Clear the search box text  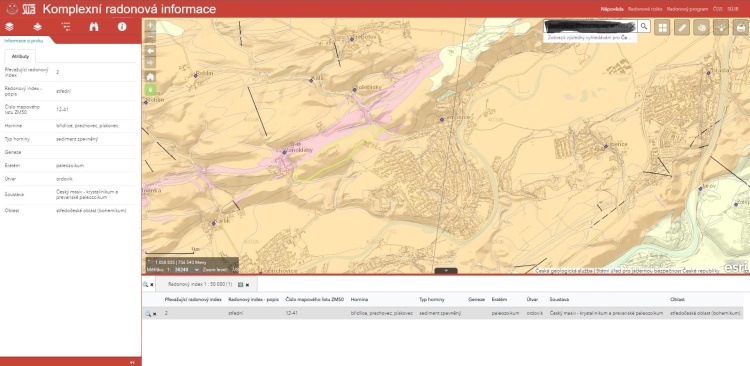[632, 26]
